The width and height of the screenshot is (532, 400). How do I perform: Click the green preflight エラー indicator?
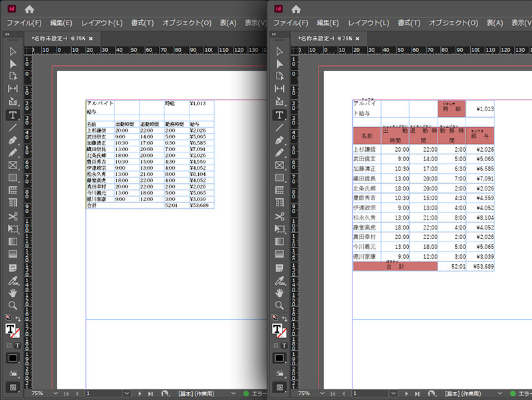click(247, 393)
